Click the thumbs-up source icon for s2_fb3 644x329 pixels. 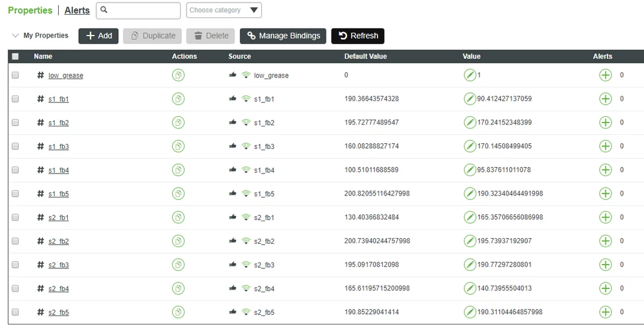(233, 264)
